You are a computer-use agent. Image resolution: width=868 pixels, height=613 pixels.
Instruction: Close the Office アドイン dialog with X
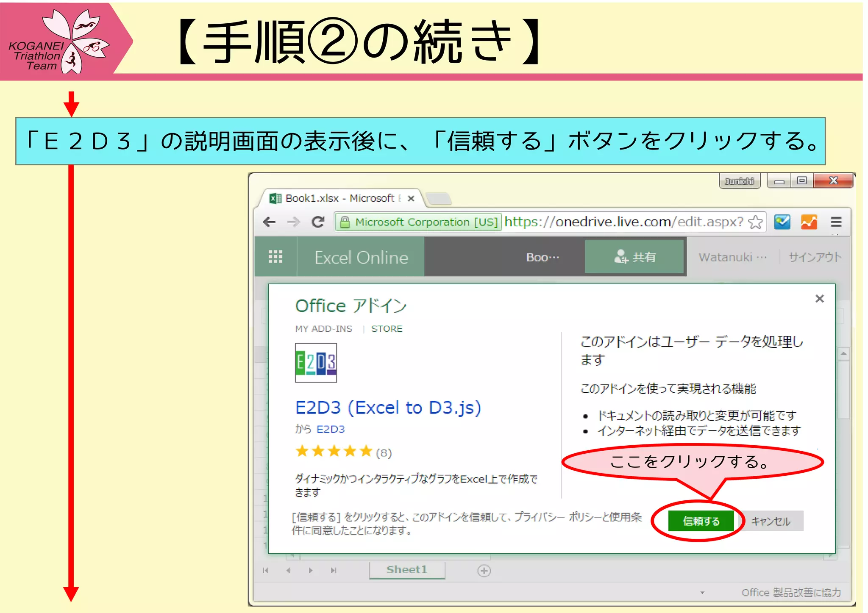pyautogui.click(x=820, y=299)
